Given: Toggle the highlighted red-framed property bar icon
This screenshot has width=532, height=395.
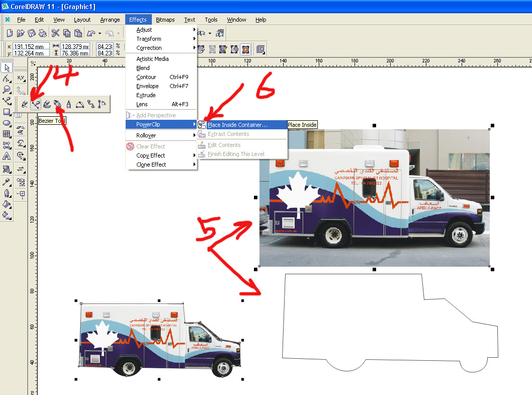Looking at the screenshot, I should pos(246,50).
